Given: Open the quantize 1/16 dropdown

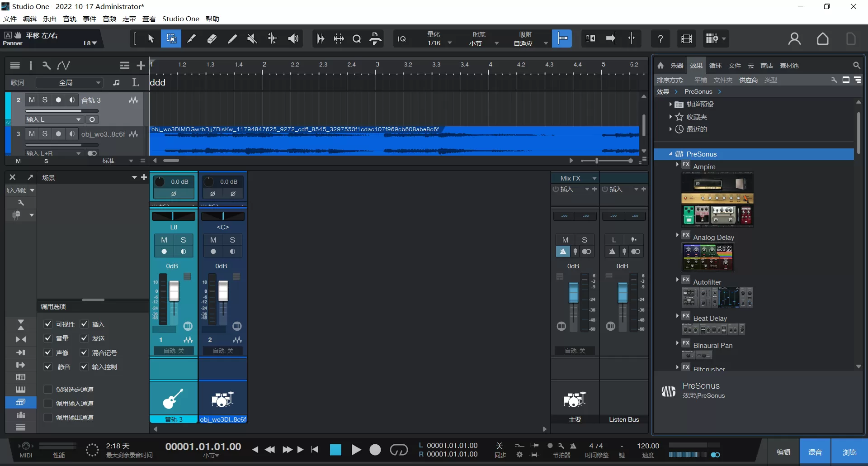Looking at the screenshot, I should tap(451, 43).
